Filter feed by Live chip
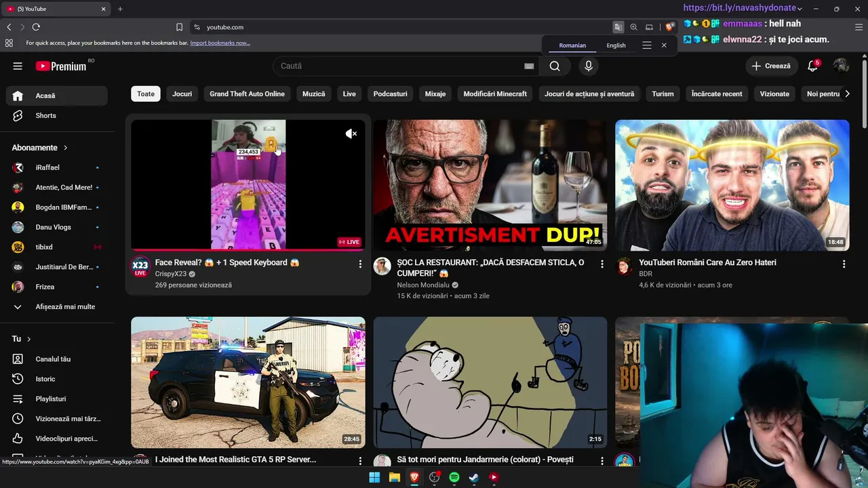The height and width of the screenshot is (488, 868). pyautogui.click(x=349, y=94)
